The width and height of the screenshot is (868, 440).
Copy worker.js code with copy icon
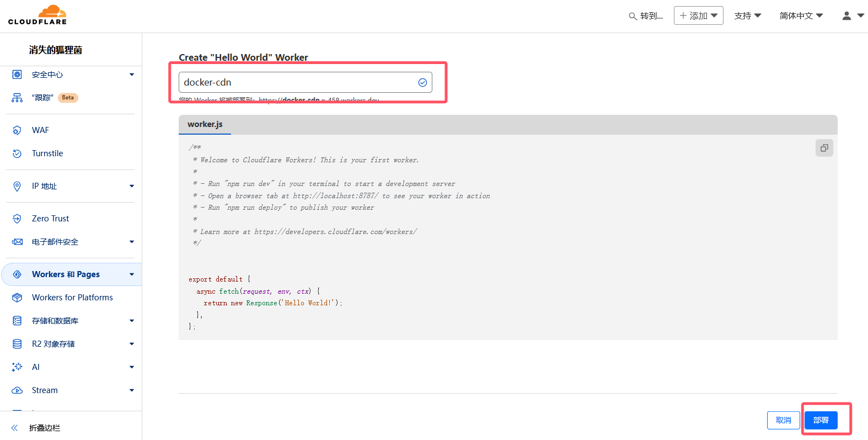click(x=824, y=148)
